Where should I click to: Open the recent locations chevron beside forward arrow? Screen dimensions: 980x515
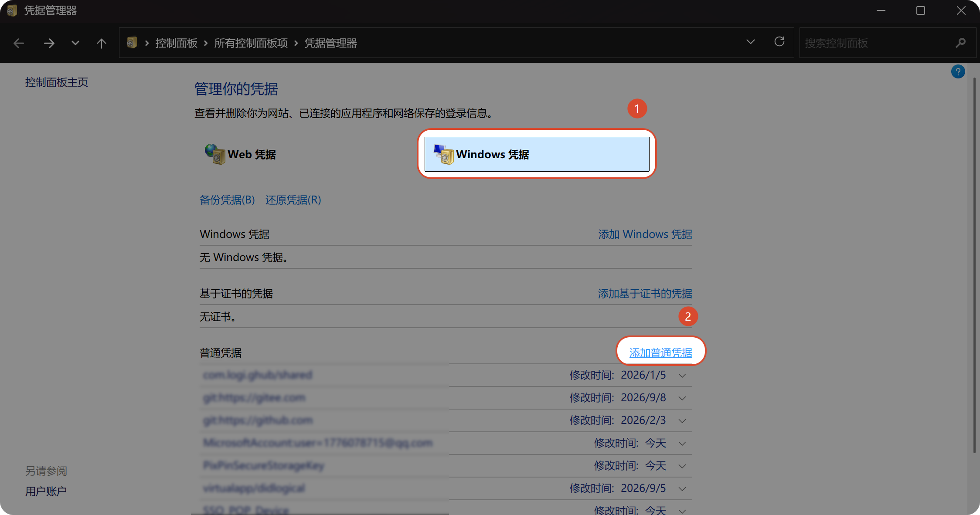click(75, 43)
